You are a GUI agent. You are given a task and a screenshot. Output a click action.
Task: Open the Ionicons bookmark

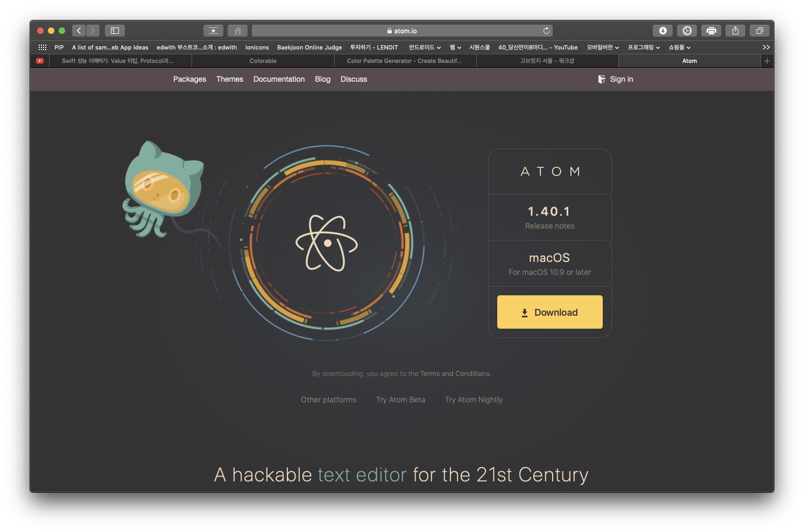pyautogui.click(x=257, y=47)
